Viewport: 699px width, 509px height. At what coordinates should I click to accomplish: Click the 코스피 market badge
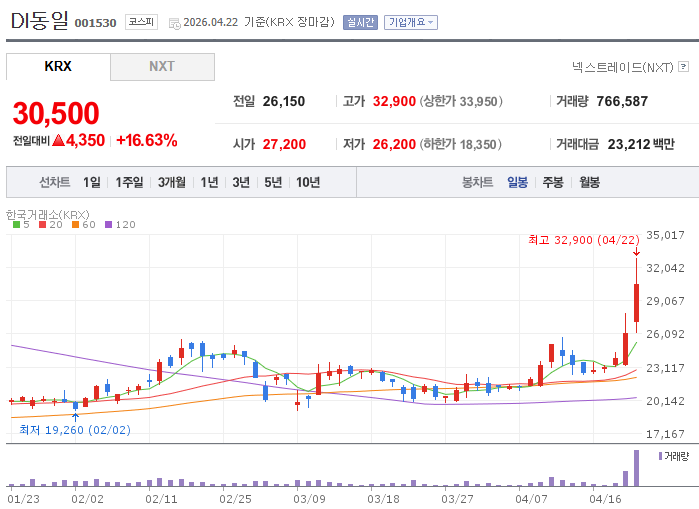(141, 22)
